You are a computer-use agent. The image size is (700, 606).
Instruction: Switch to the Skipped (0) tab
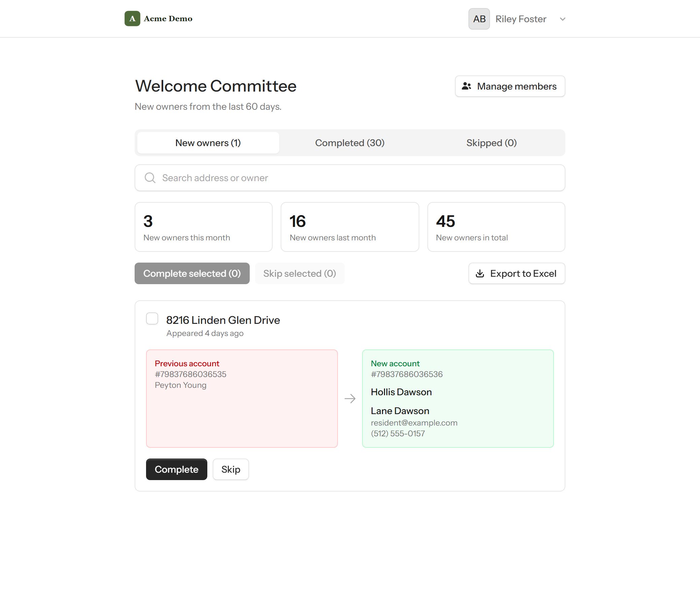491,143
